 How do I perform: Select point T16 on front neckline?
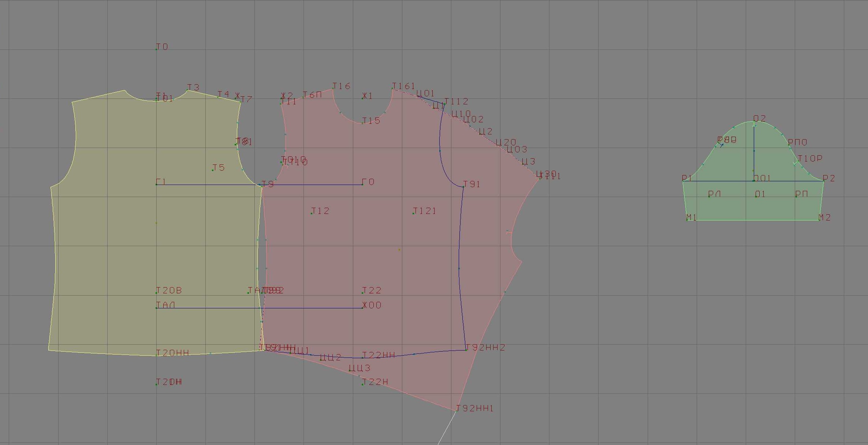(x=333, y=89)
